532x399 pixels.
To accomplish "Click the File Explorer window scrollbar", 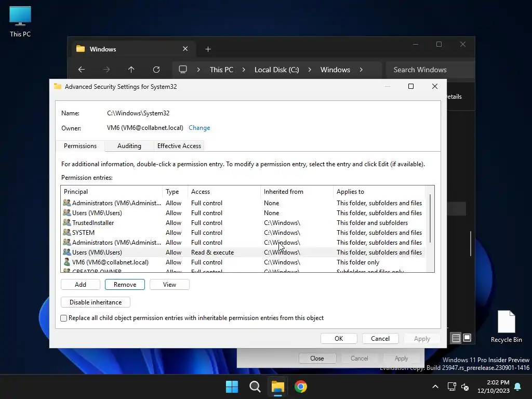I will pyautogui.click(x=471, y=244).
